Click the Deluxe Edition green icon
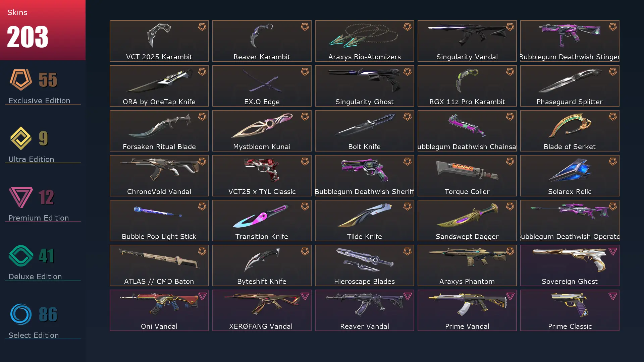This screenshot has width=644, height=362. point(21,256)
